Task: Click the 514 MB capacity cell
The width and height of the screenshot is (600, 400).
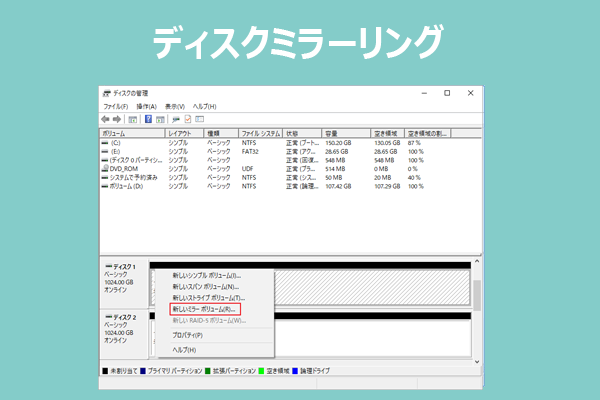Action: pos(335,169)
